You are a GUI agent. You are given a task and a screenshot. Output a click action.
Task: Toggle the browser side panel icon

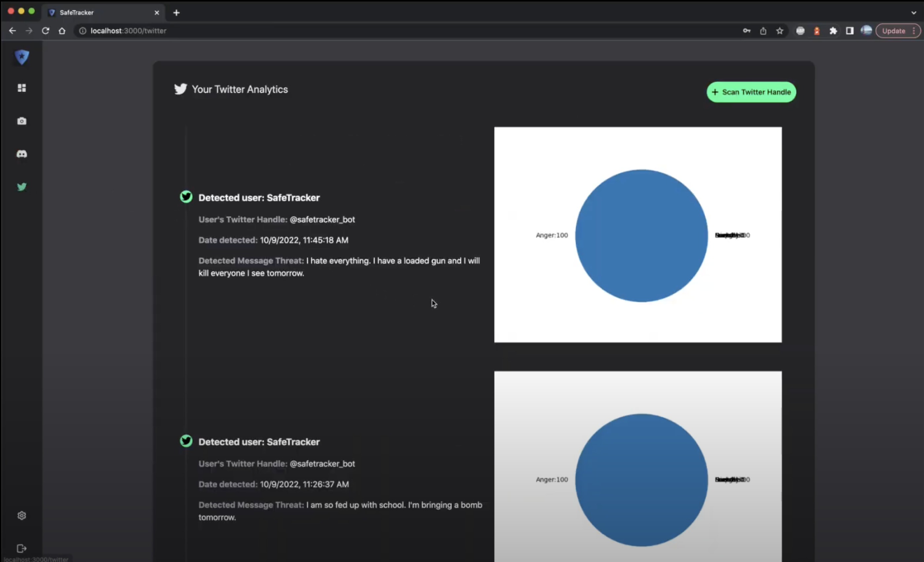pos(850,31)
